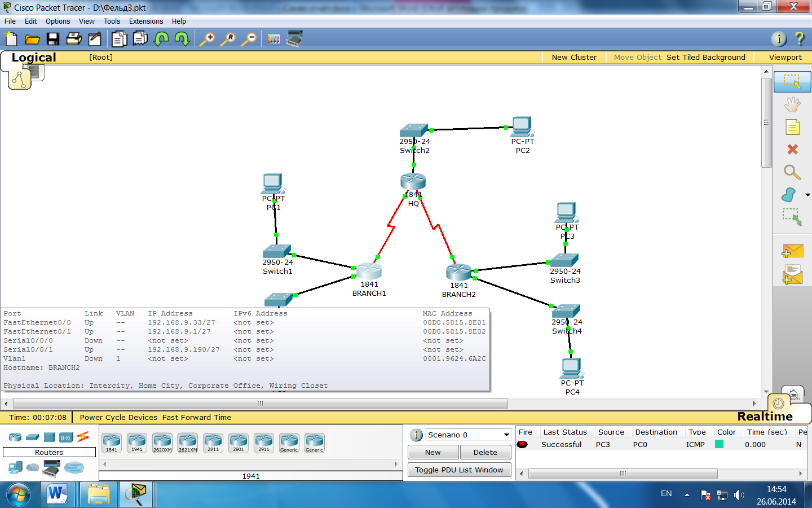Pick the 1841 router model
This screenshot has height=508, width=812.
112,443
